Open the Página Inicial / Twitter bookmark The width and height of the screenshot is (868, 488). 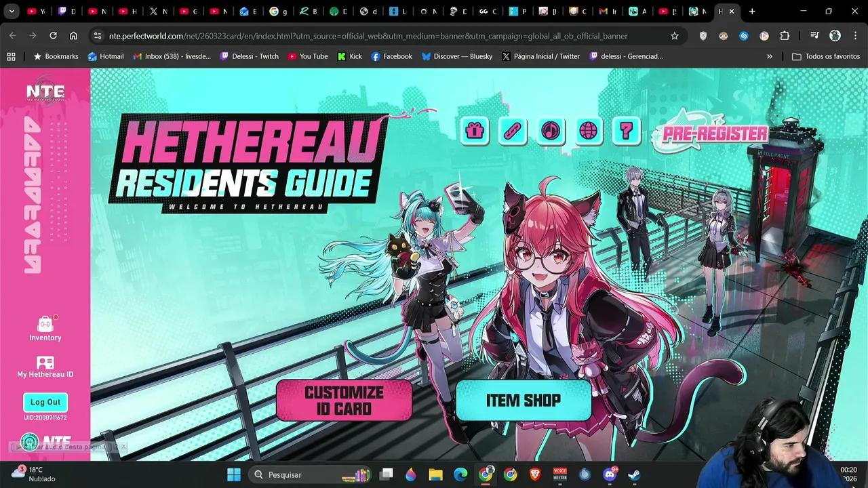[x=541, y=56]
